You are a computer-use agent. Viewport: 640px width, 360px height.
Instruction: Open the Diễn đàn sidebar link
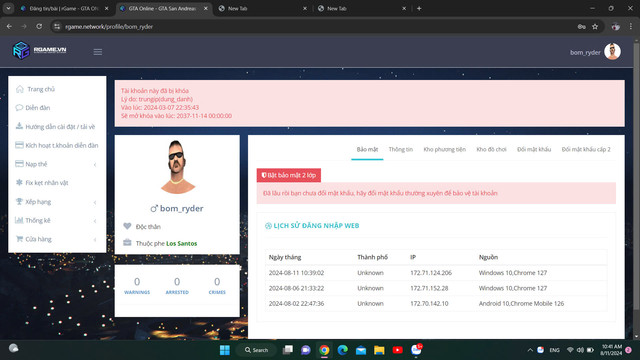pos(38,108)
